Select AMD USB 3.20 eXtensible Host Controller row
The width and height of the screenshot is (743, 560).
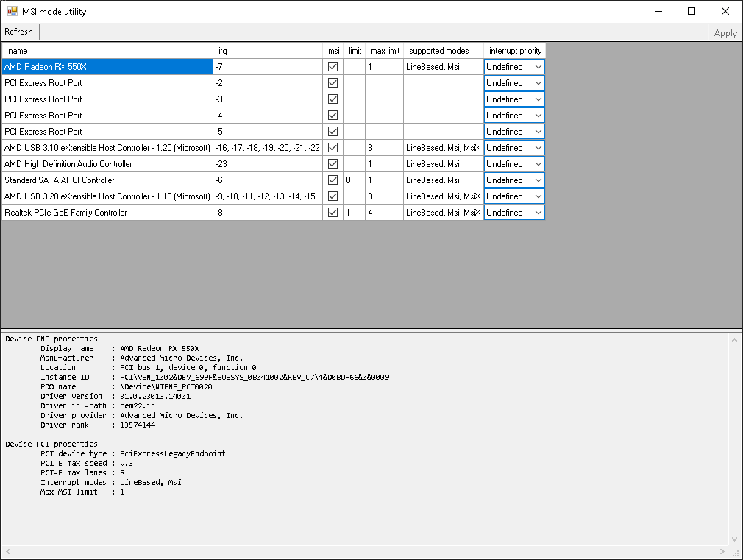[x=107, y=196]
